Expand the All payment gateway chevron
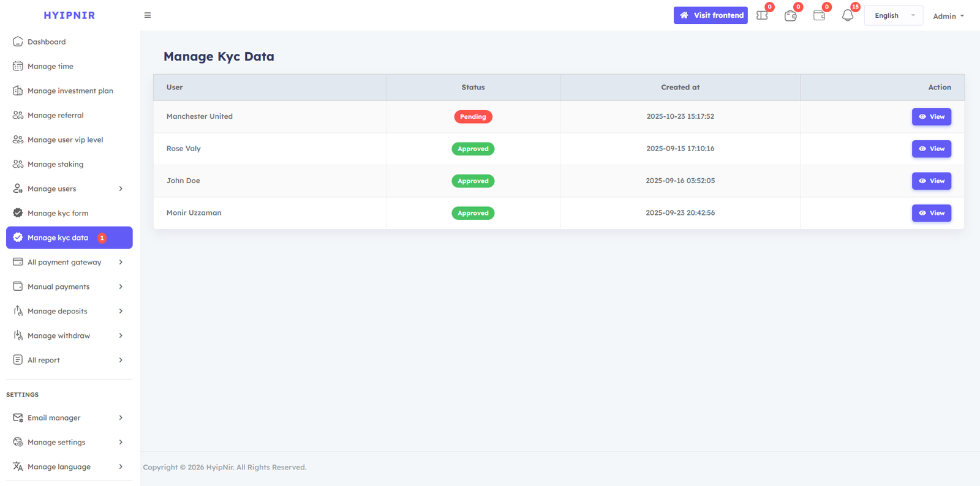This screenshot has width=980, height=486. [121, 262]
